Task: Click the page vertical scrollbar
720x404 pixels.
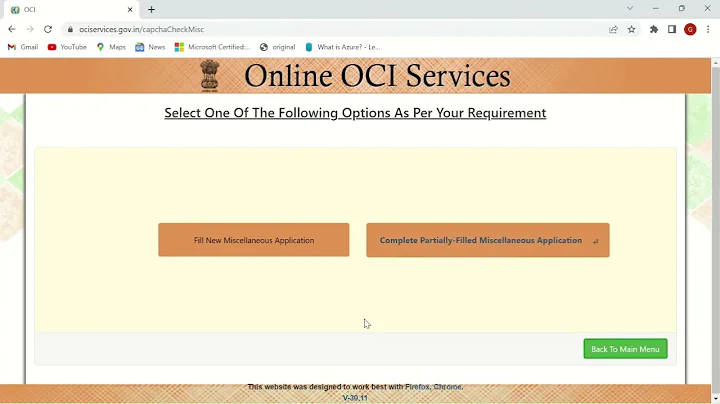Action: click(715, 230)
